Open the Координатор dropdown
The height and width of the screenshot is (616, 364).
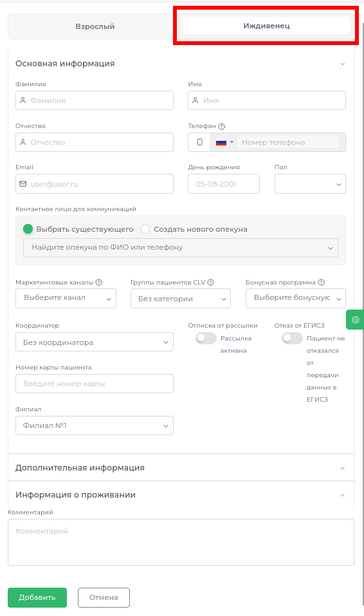point(95,342)
